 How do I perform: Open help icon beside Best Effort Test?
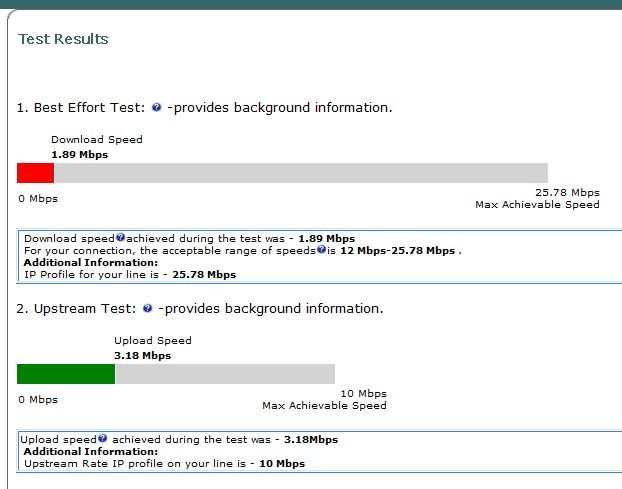(x=157, y=107)
